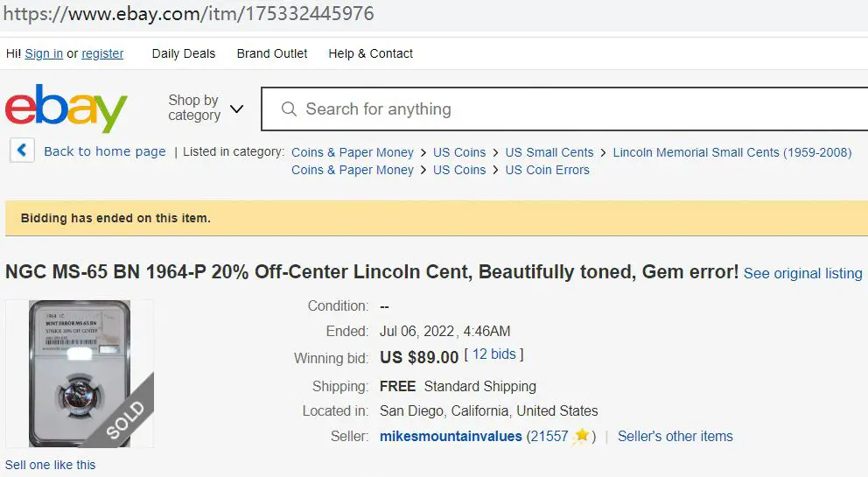This screenshot has height=477, width=868.
Task: Click the eBay logo
Action: [66, 108]
